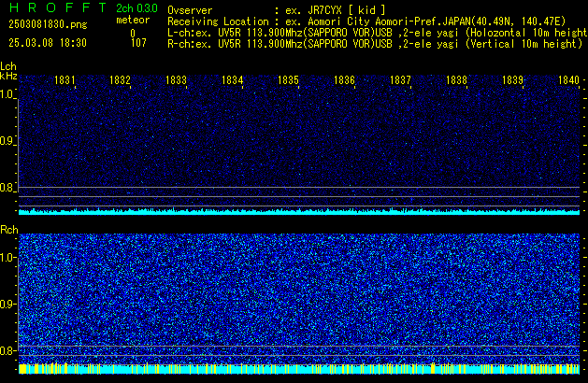Click the Rch 0.8 kHz axis label
Screen dimensions: 588x383
[x=7, y=350]
